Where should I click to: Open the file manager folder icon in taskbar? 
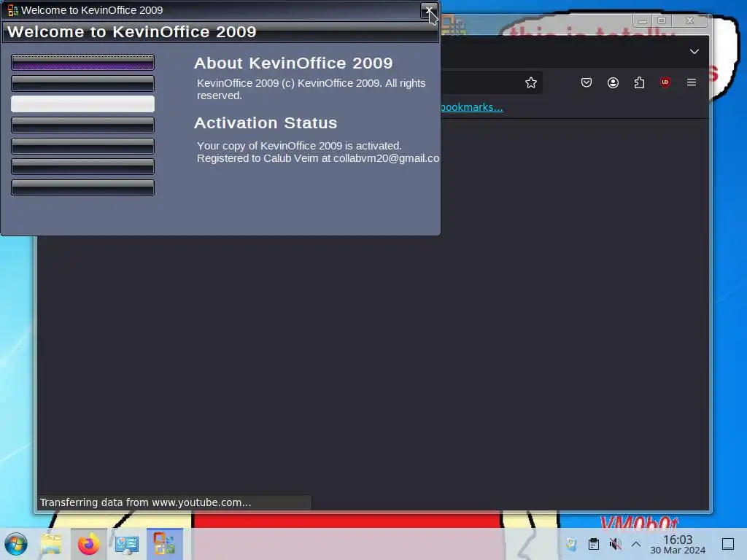(x=52, y=544)
